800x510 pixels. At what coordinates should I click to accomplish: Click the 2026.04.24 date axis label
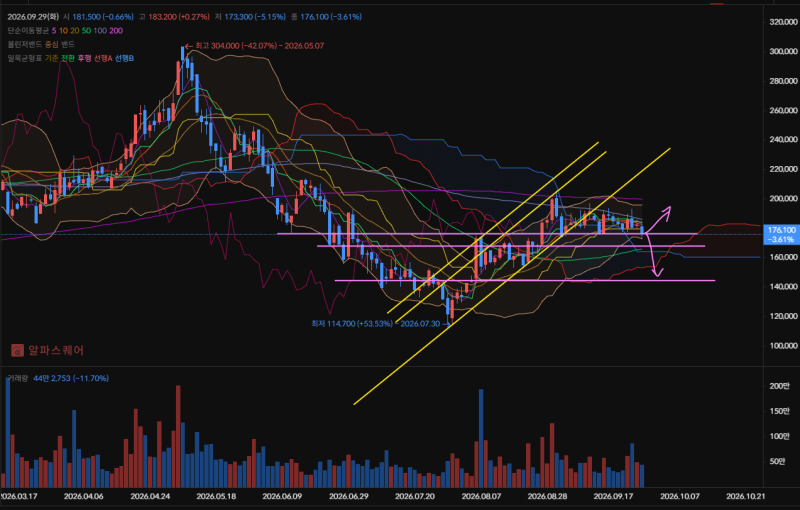(x=150, y=496)
